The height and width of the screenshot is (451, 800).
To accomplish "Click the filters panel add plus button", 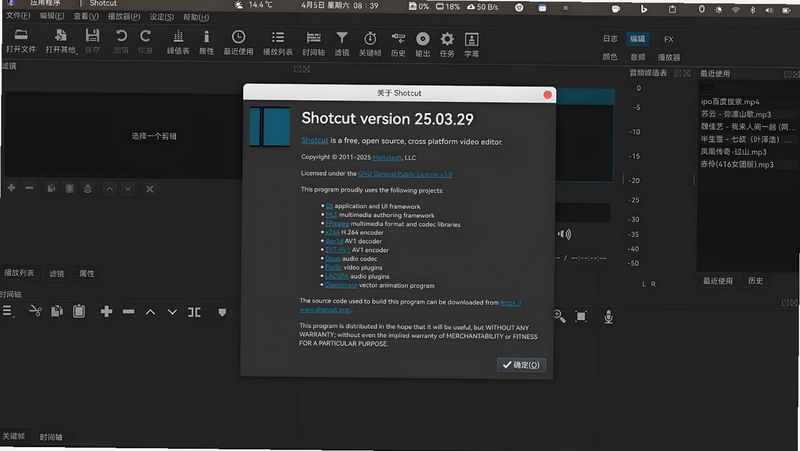I will tap(11, 188).
